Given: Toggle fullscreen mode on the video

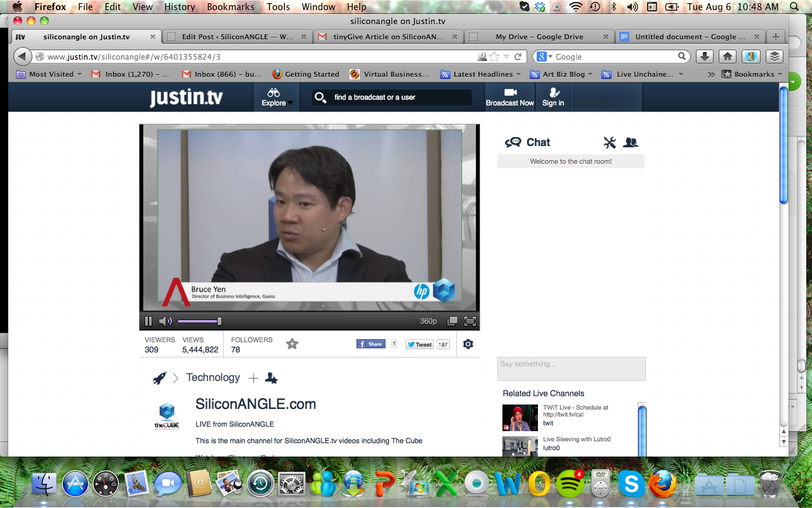Looking at the screenshot, I should pos(470,321).
